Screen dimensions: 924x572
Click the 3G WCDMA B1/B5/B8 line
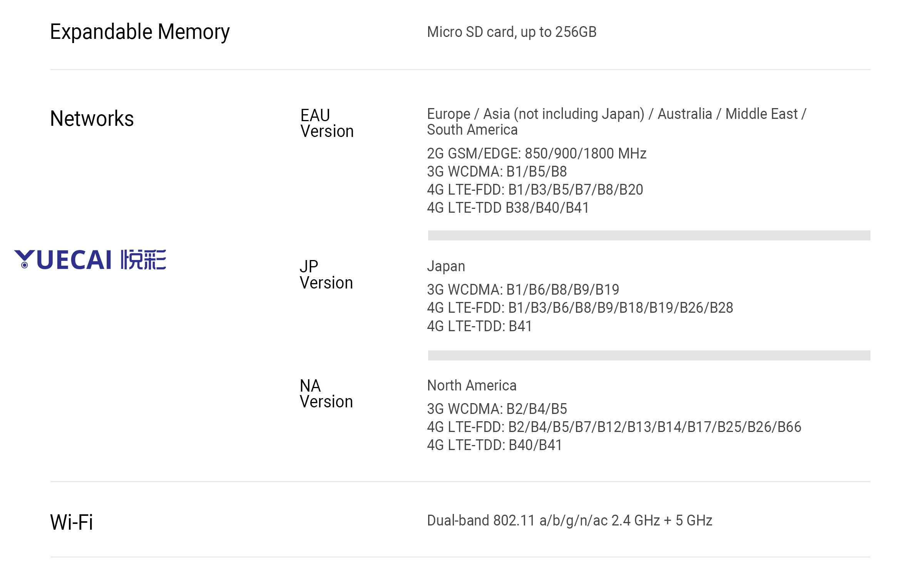tap(497, 172)
